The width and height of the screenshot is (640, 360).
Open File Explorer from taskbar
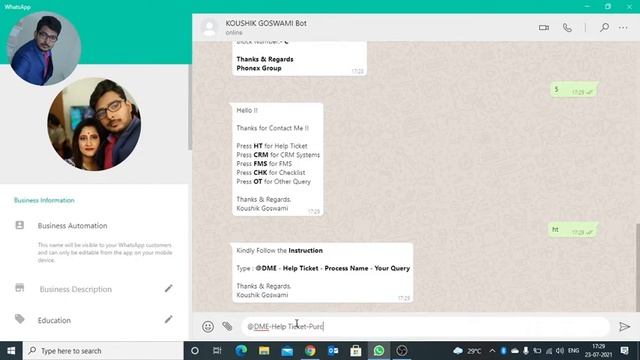pos(264,351)
